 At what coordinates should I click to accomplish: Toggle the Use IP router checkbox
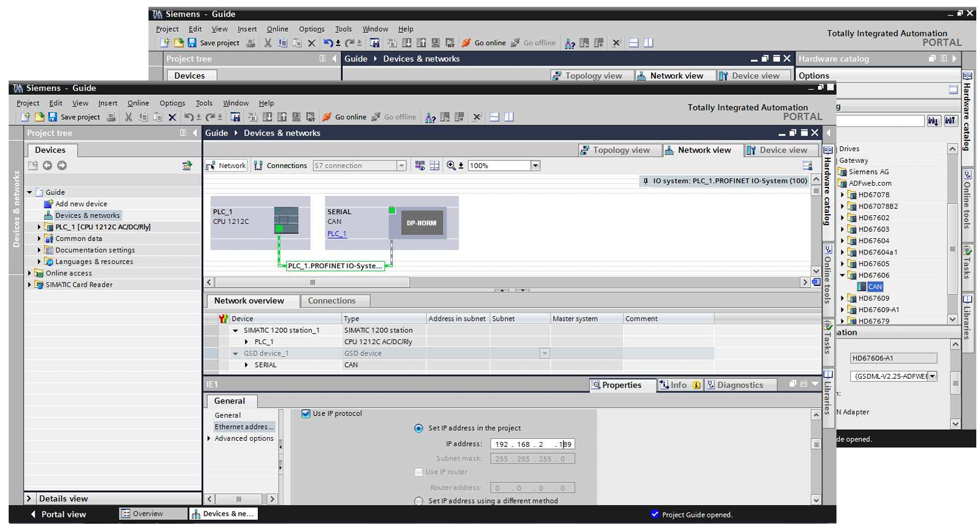[x=419, y=472]
